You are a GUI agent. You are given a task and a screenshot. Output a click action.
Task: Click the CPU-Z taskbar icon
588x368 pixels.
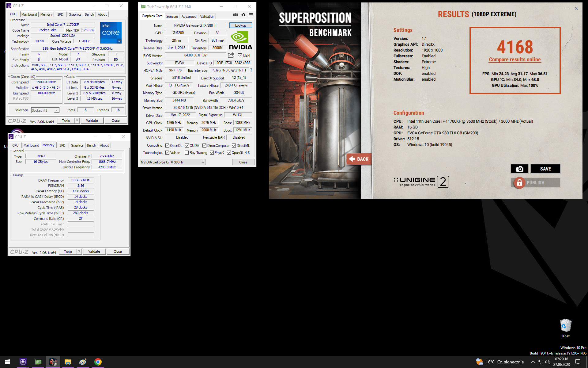pos(23,362)
